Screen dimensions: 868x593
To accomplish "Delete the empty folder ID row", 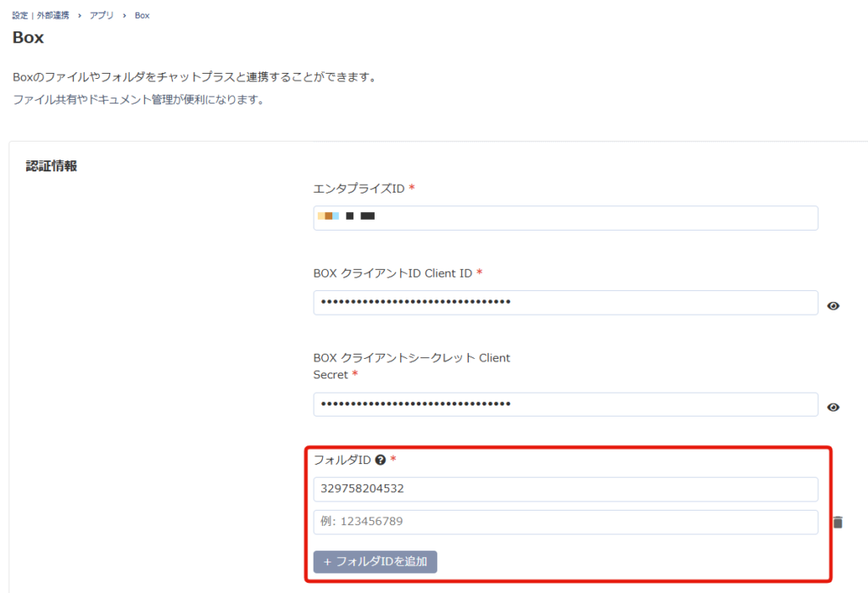I will point(837,523).
